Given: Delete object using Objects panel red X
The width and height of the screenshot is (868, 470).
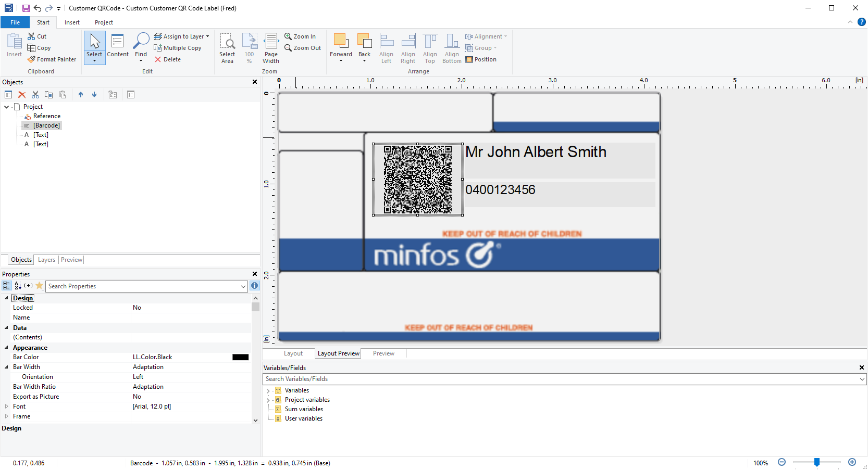Looking at the screenshot, I should point(22,95).
